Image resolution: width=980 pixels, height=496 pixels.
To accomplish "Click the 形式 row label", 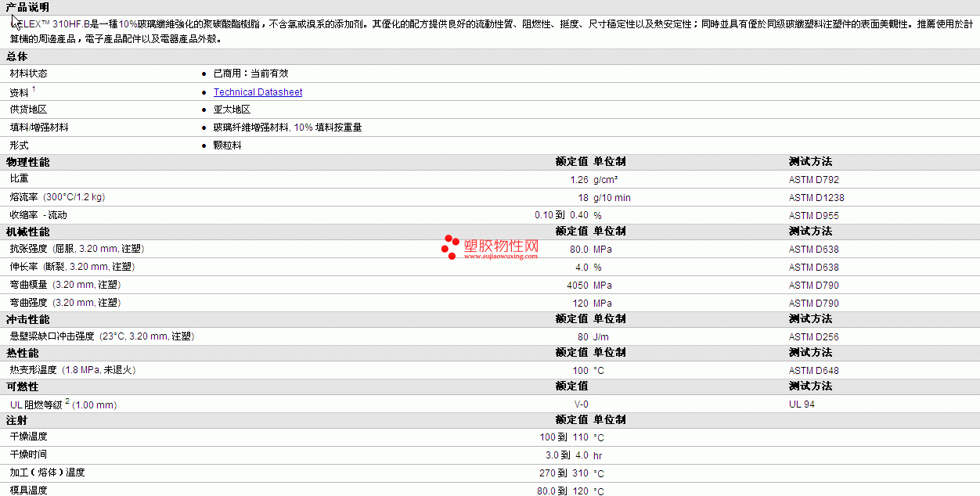I will point(19,146).
